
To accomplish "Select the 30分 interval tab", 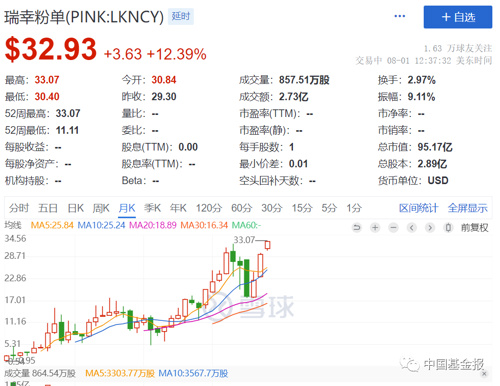I will (x=271, y=208).
